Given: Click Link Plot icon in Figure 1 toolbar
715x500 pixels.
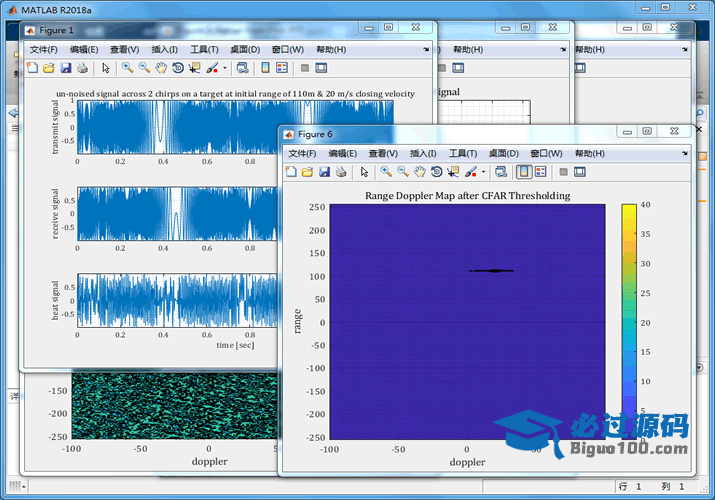Looking at the screenshot, I should [243, 68].
